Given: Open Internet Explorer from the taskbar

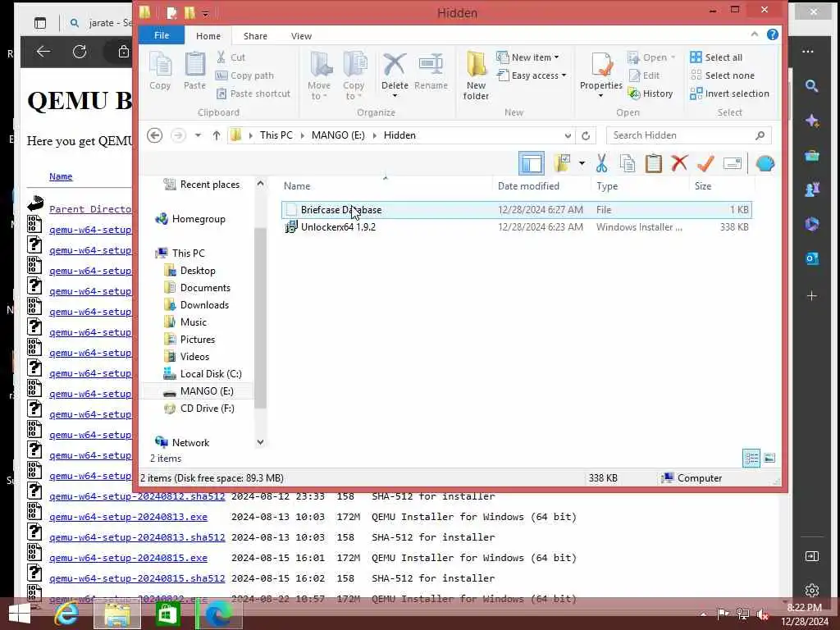Looking at the screenshot, I should point(66,614).
